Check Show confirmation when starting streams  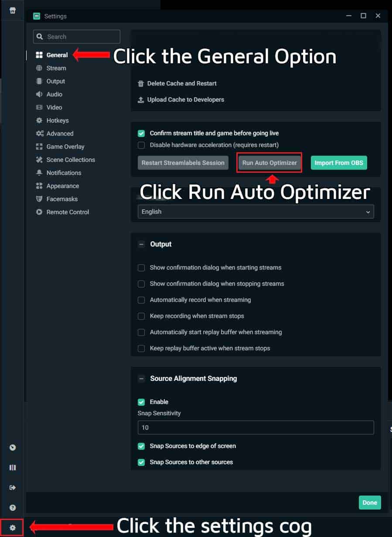tap(141, 268)
